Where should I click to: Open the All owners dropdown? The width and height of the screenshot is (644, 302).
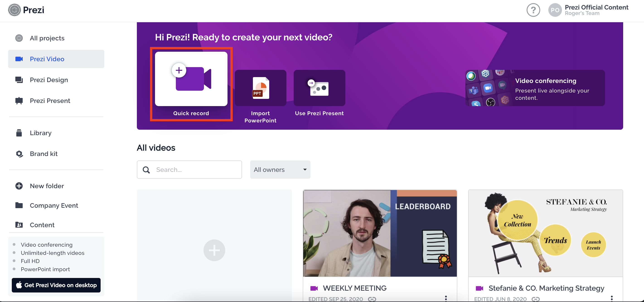(280, 170)
